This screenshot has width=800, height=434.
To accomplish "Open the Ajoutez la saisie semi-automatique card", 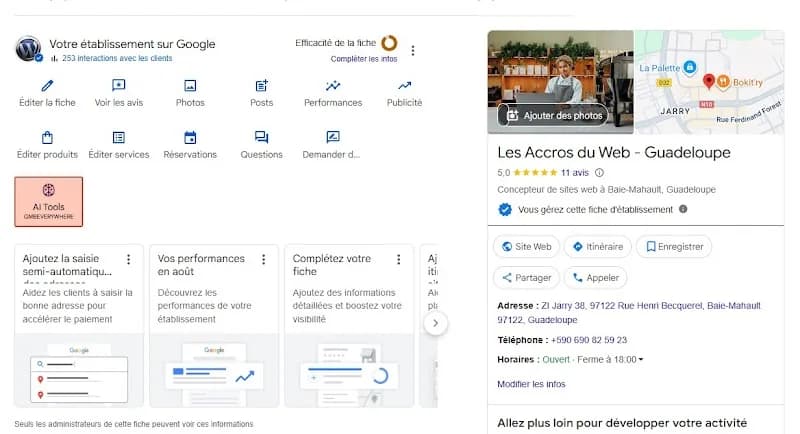I will (x=79, y=326).
